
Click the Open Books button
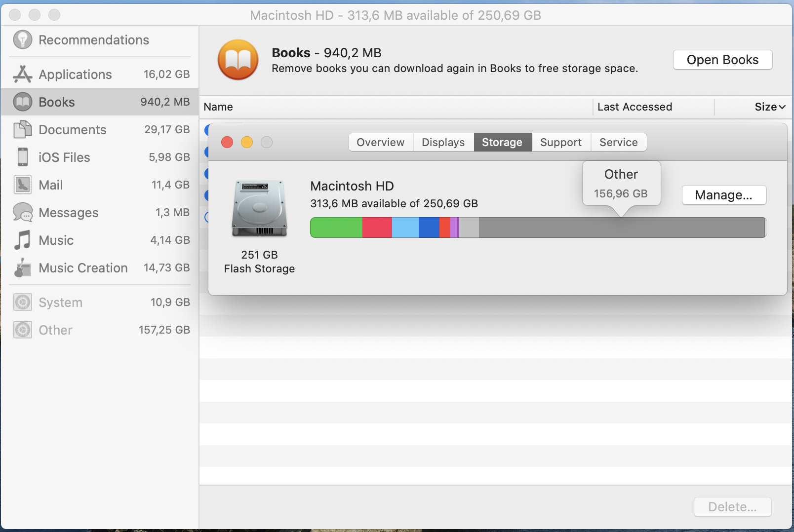pyautogui.click(x=723, y=60)
